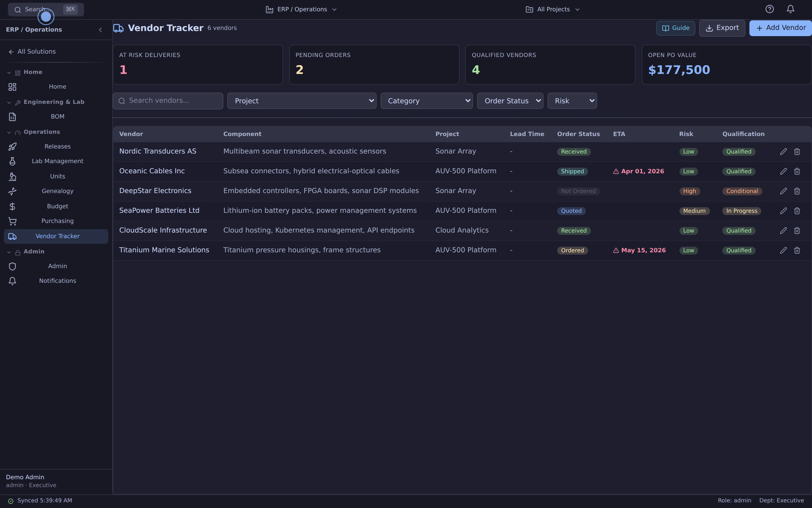Image resolution: width=812 pixels, height=508 pixels.
Task: Click the BOM document icon
Action: [12, 117]
